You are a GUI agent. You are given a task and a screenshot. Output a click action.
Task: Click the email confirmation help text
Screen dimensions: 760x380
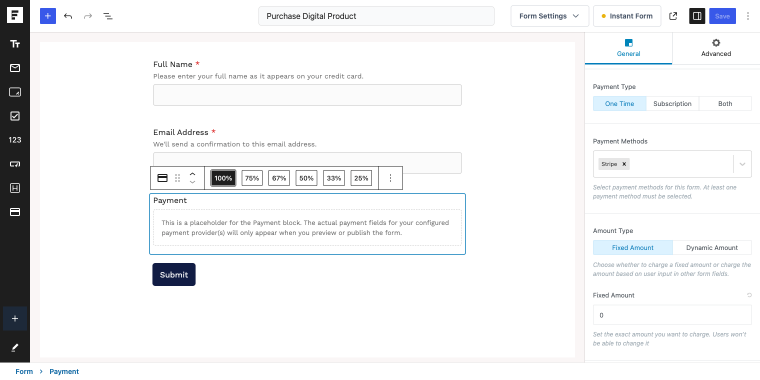point(235,144)
